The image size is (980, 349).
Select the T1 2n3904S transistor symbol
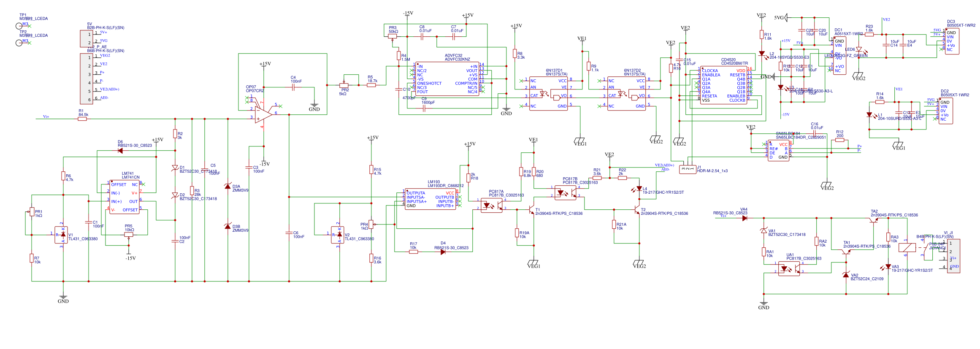[x=531, y=210]
